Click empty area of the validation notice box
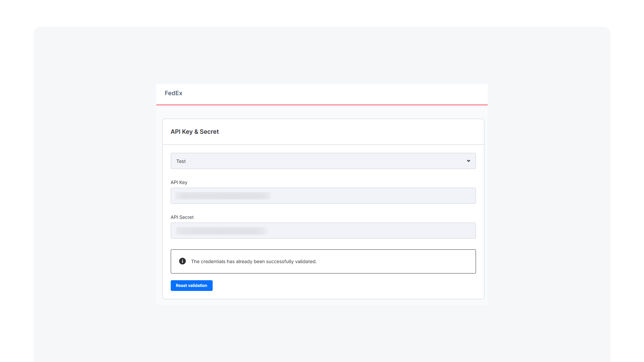644x362 pixels. pyautogui.click(x=396, y=261)
